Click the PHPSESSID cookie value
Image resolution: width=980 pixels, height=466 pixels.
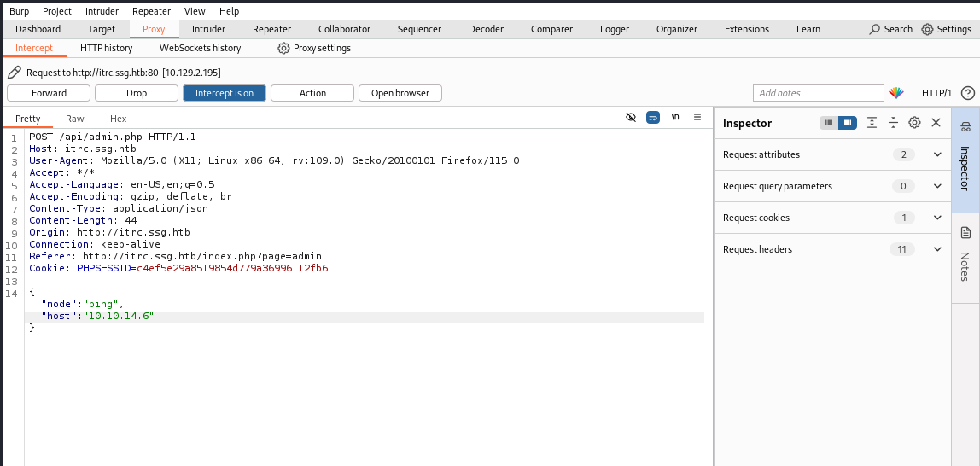click(x=232, y=269)
